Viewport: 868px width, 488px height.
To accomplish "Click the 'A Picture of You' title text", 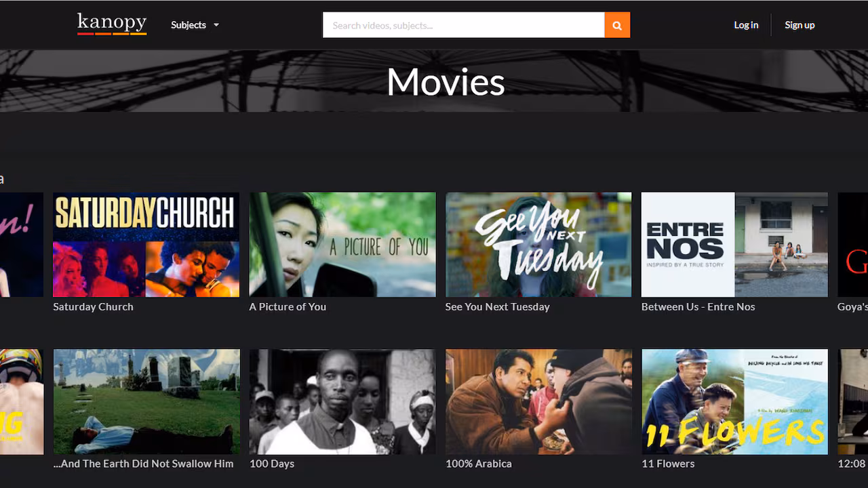I will (288, 307).
